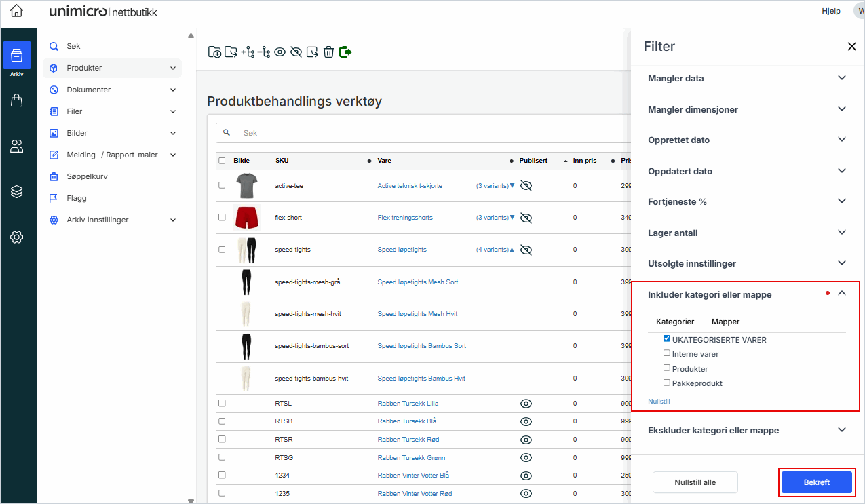Open Søppelkurv in the sidebar menu
The width and height of the screenshot is (865, 504).
[87, 176]
